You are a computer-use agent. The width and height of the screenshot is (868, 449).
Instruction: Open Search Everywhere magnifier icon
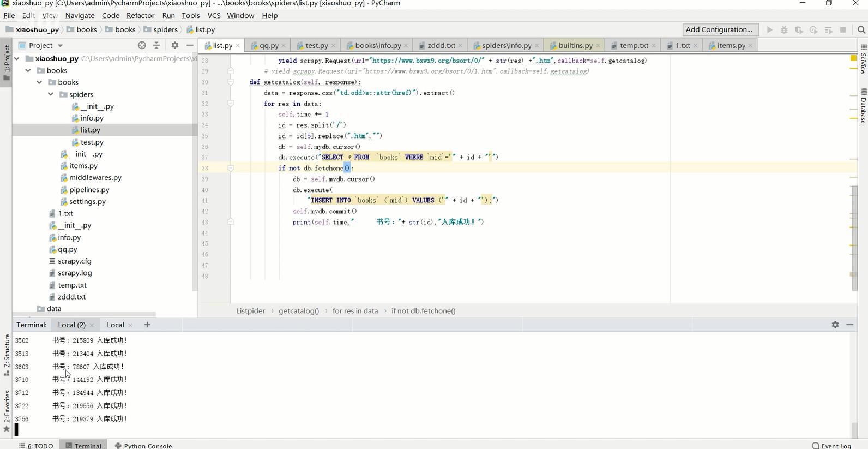pos(861,29)
